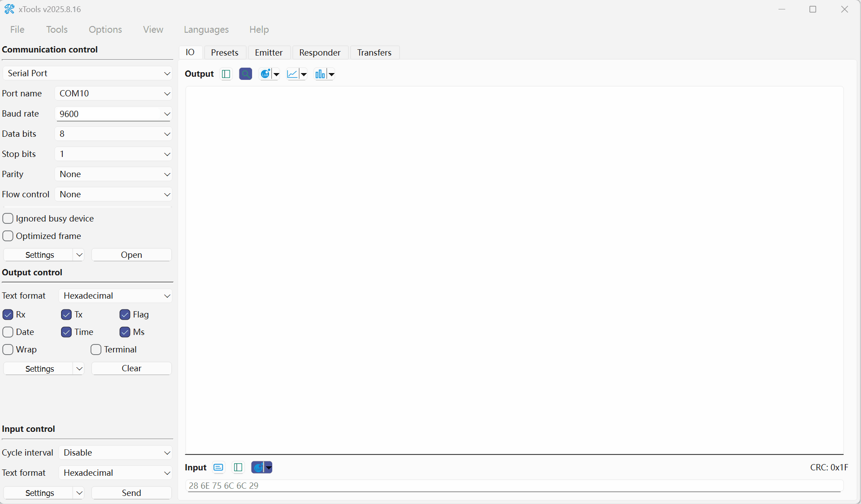Viewport: 861px width, 504px height.
Task: Enable the Ignored busy device checkbox
Action: click(x=8, y=218)
